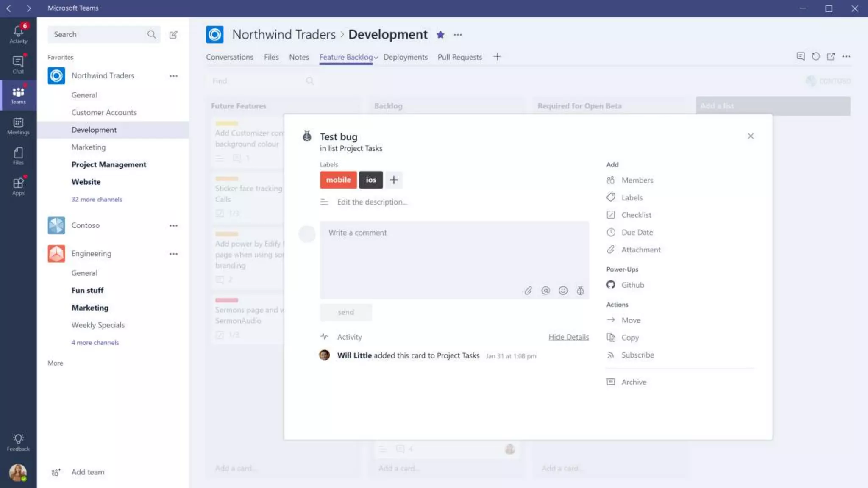Image resolution: width=868 pixels, height=488 pixels.
Task: Click the mention @ icon in comment box
Action: [545, 291]
